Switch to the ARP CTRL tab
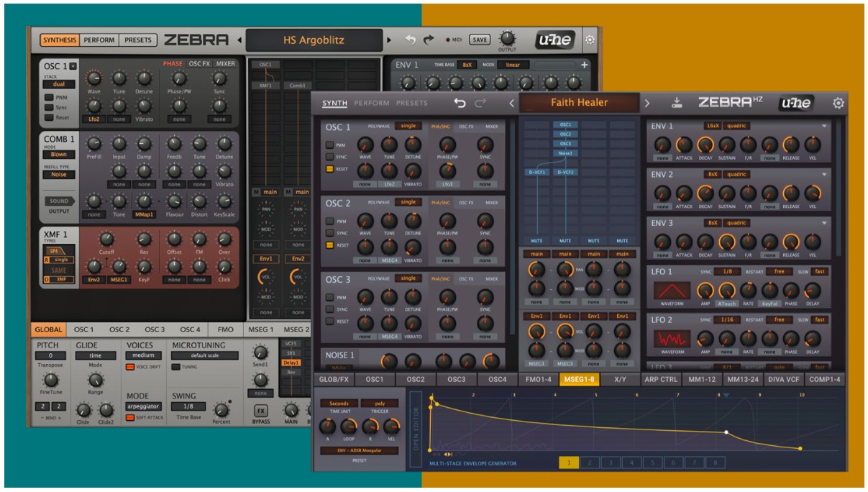Screen dimensions: 868x492 (660, 379)
